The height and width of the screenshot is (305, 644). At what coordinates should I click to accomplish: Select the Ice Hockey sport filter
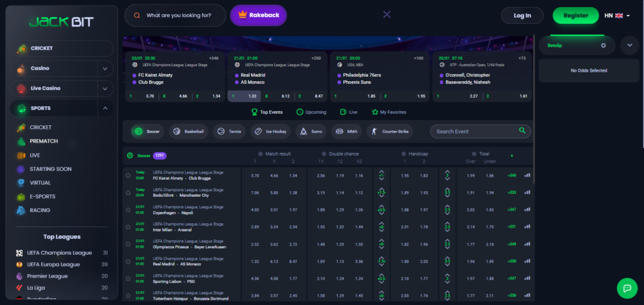click(x=270, y=131)
